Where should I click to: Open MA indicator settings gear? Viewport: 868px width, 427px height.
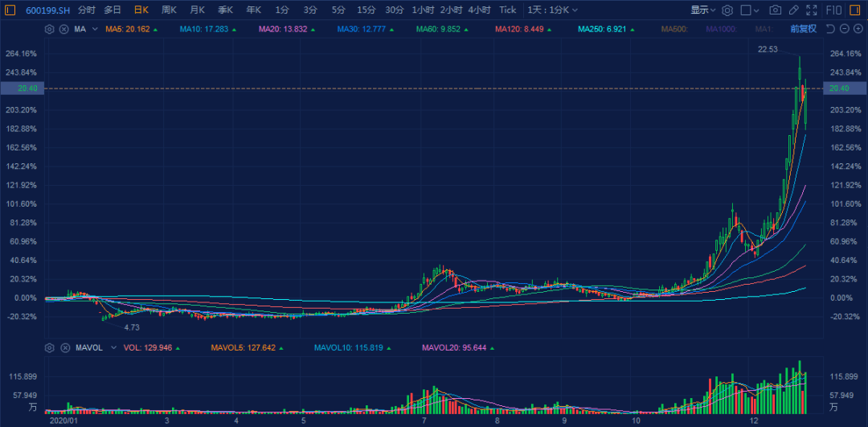(x=50, y=29)
